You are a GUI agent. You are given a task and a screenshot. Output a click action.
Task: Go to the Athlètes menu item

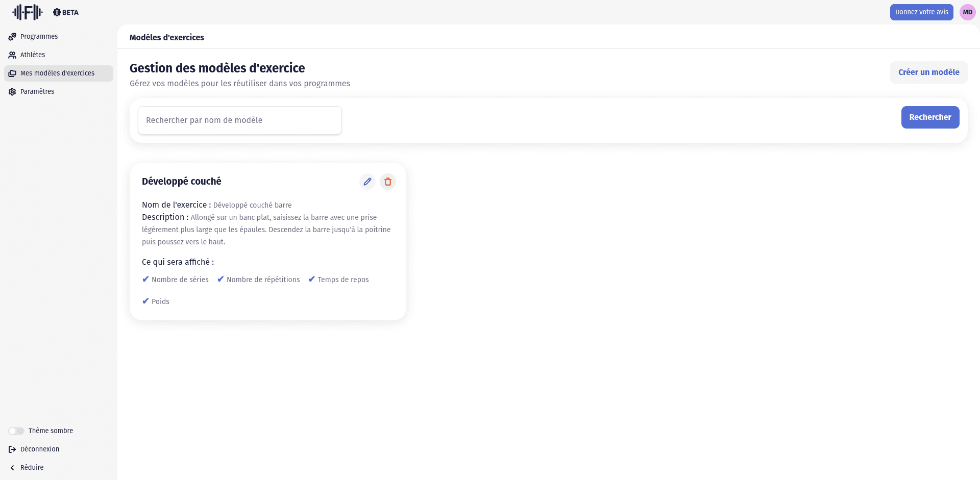[33, 55]
